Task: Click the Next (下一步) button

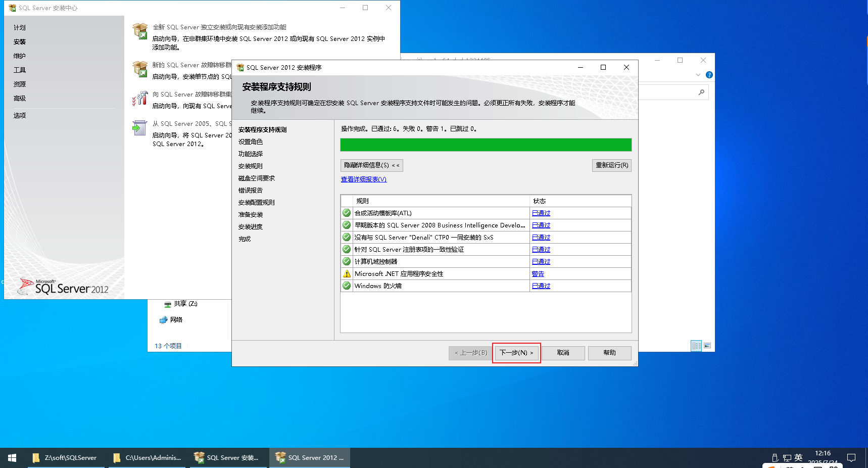Action: click(516, 353)
